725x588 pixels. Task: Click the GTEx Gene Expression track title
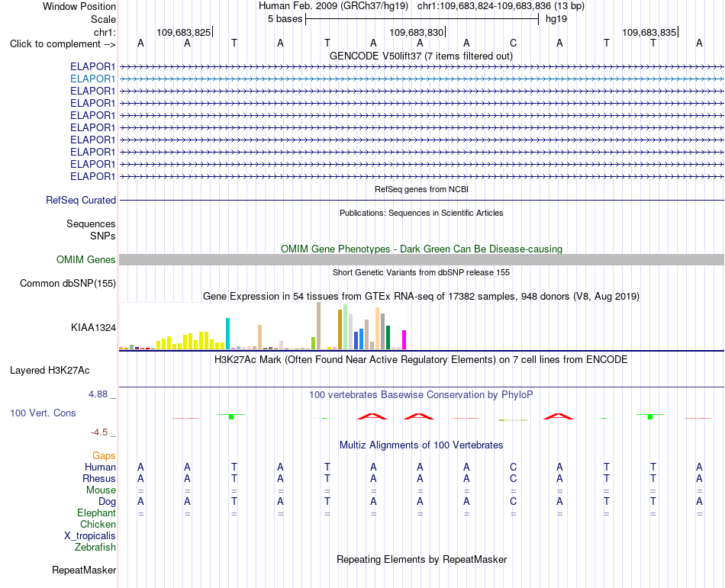tap(421, 297)
